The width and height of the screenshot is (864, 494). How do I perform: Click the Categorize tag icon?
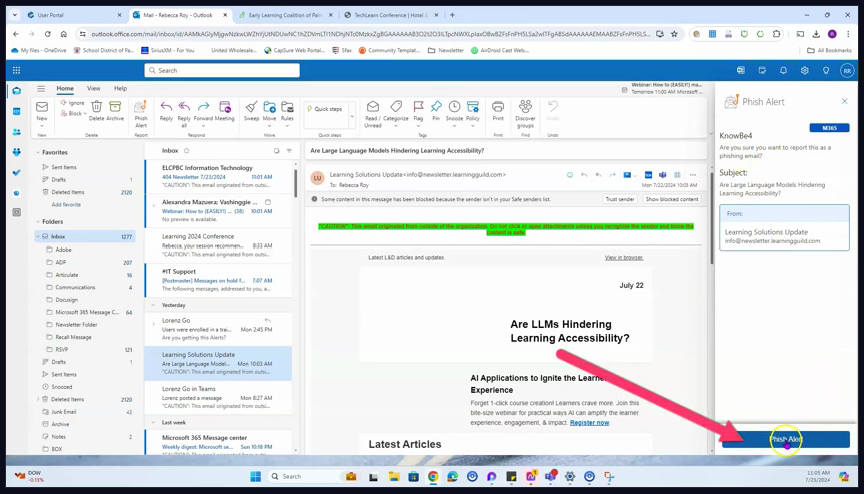click(396, 106)
